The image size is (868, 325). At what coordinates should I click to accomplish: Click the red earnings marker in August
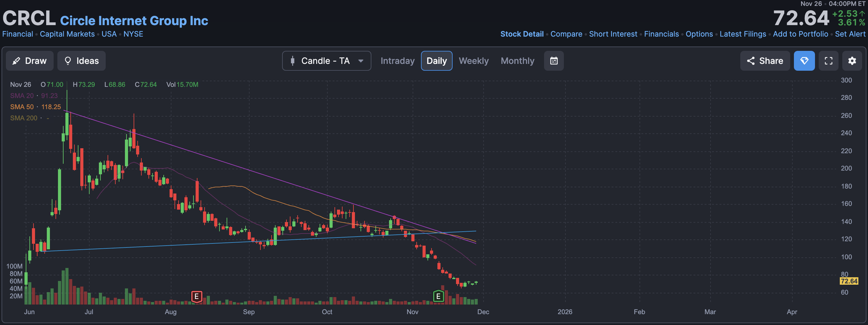point(197,297)
